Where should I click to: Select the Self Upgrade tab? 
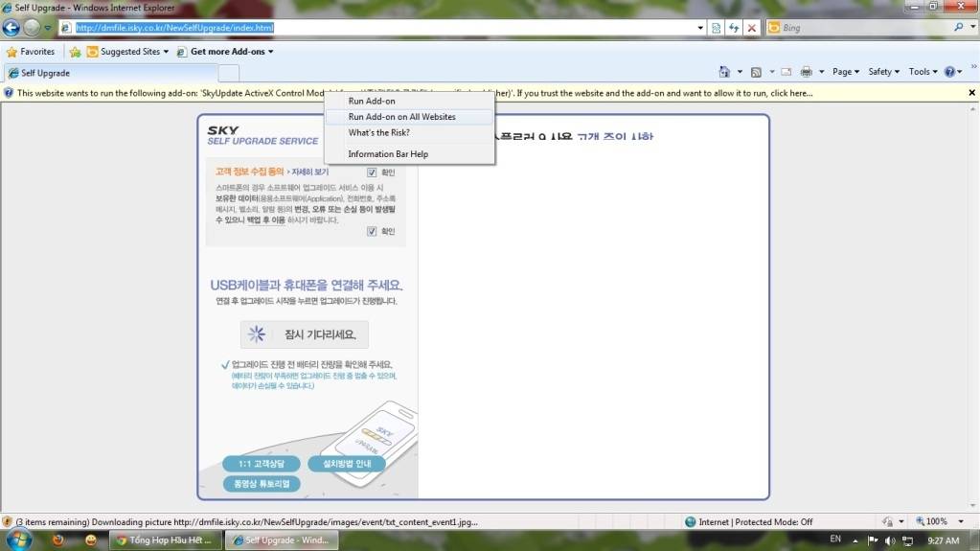[110, 73]
